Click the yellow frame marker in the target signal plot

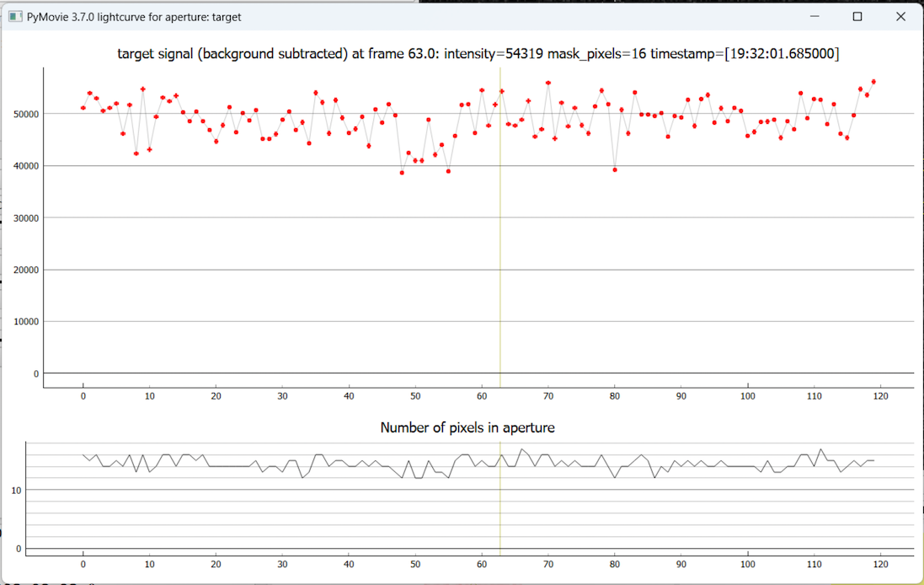[500, 253]
